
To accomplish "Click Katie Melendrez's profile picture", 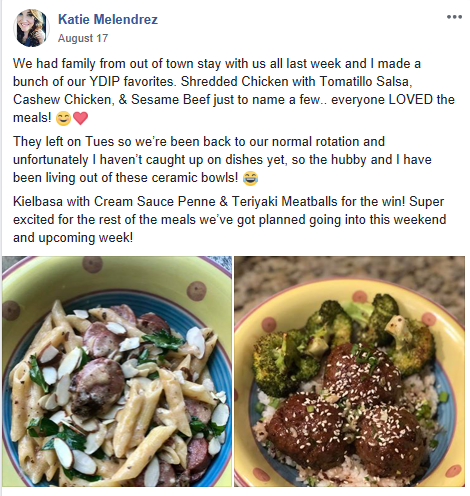I will [31, 28].
